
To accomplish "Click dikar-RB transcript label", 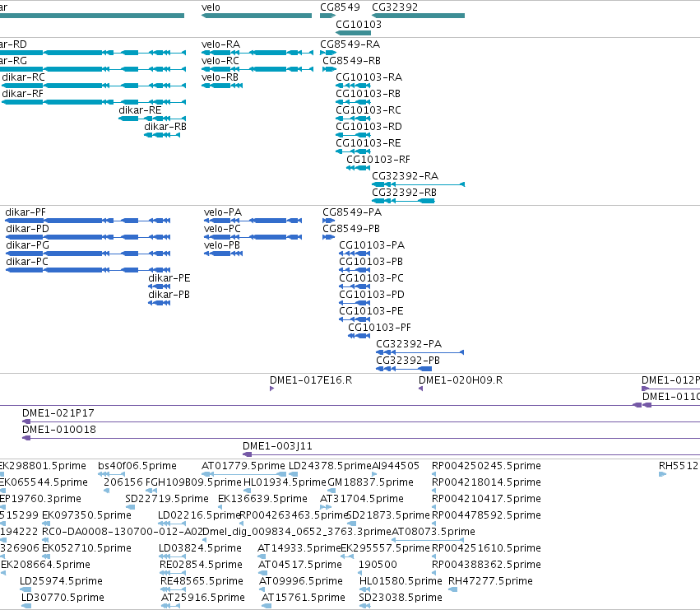I will (165, 127).
